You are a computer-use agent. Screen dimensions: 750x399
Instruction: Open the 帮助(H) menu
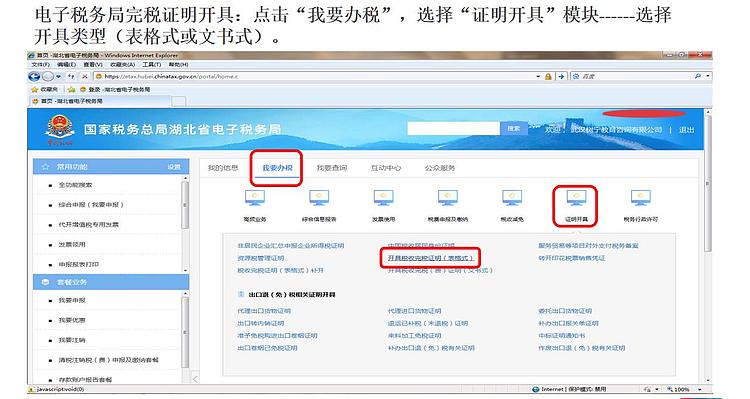click(178, 65)
